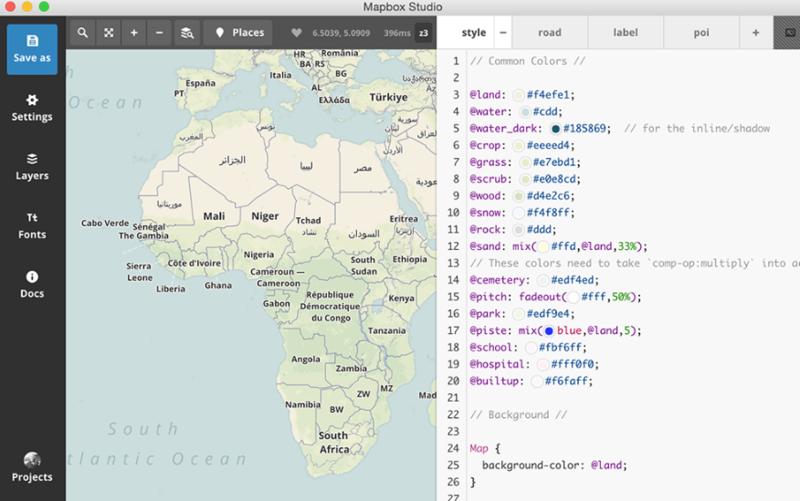This screenshot has width=800, height=501.
Task: Click the @park color swatch
Action: tap(518, 314)
